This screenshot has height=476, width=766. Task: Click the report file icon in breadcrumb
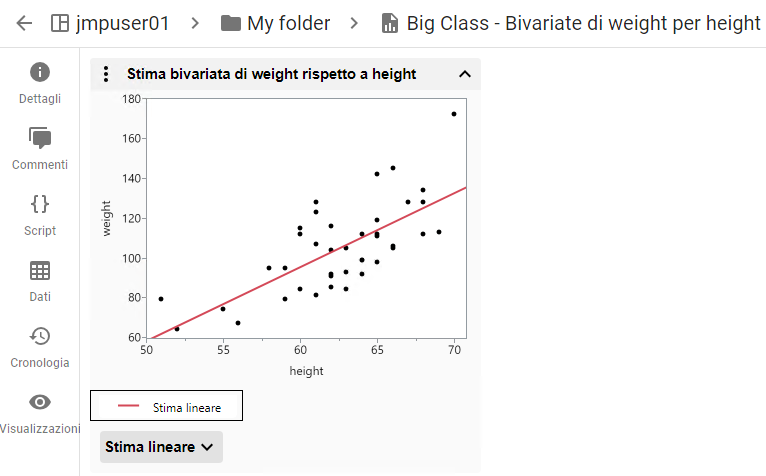click(x=391, y=23)
